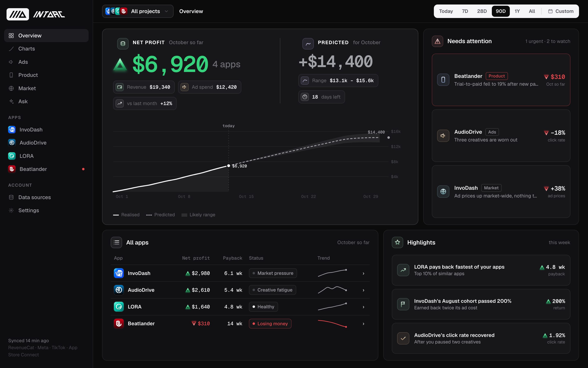Sort by the Payback column header

[233, 258]
